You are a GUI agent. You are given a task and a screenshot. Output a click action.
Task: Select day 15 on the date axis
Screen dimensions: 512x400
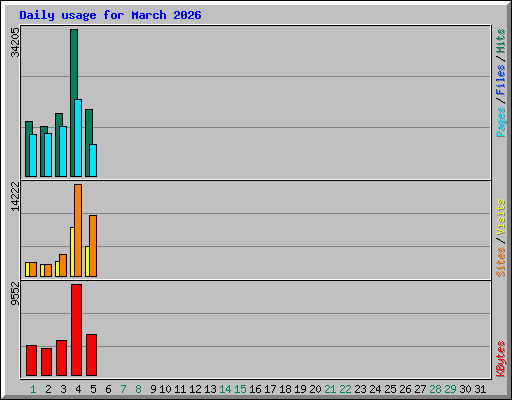point(240,389)
